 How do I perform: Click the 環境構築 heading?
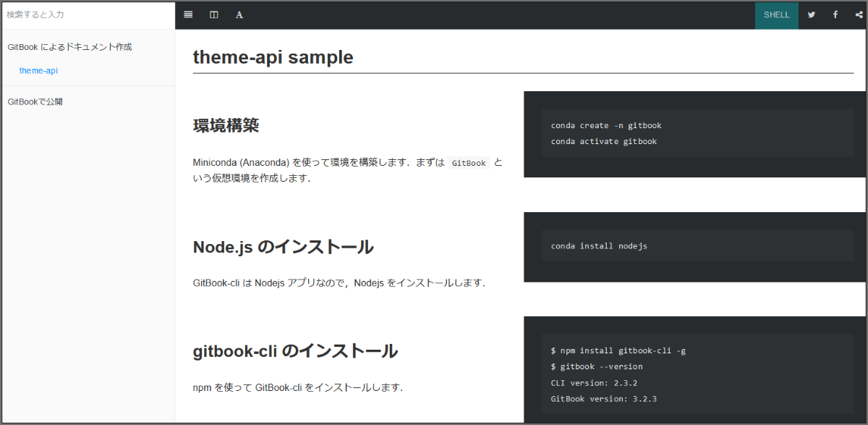click(x=226, y=125)
